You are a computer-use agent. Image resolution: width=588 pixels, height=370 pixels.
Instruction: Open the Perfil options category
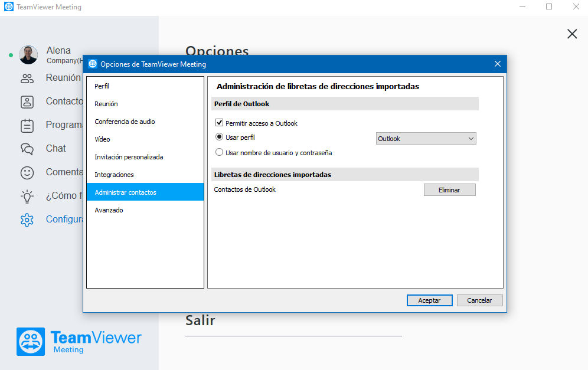pos(145,86)
